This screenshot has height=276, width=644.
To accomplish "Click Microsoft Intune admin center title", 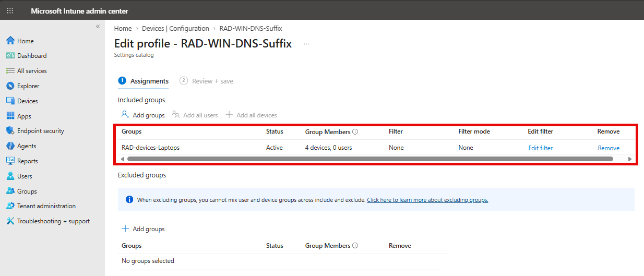I will click(79, 11).
